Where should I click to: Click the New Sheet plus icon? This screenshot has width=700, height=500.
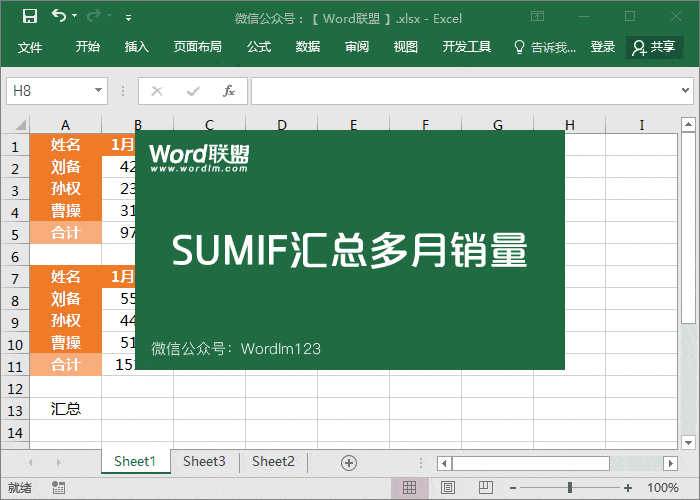point(349,462)
